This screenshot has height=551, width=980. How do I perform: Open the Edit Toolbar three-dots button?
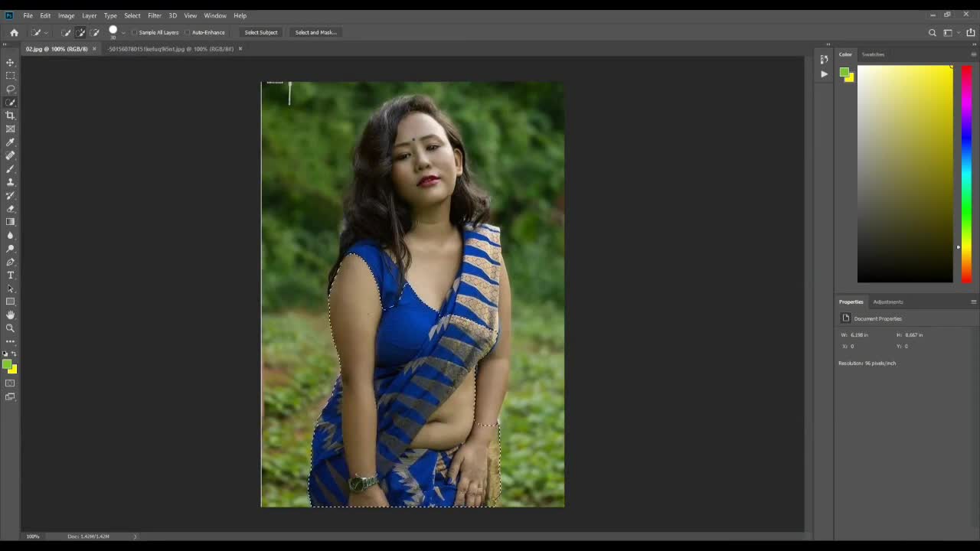tap(10, 341)
